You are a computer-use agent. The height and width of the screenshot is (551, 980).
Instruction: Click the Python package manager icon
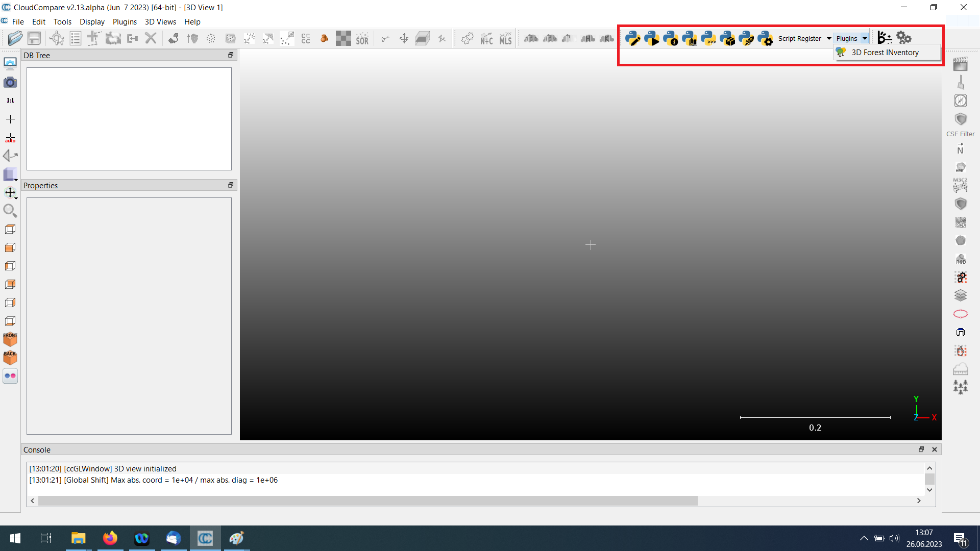coord(727,38)
